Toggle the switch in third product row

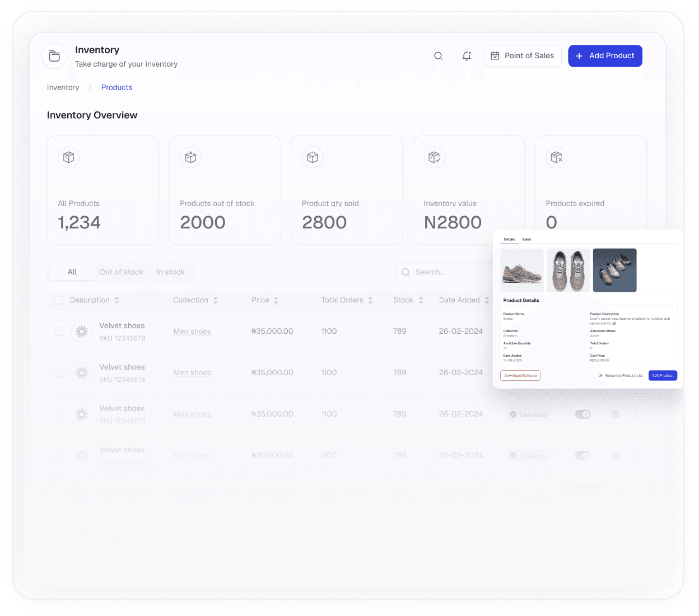[x=582, y=414]
